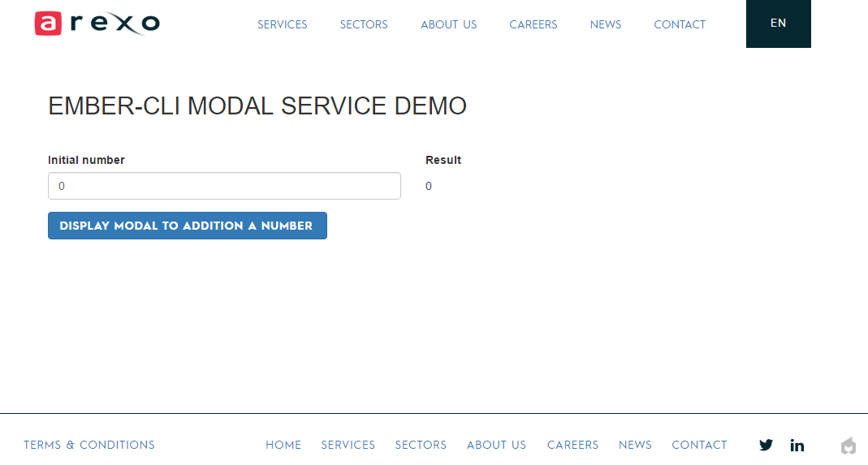Screen dimensions: 868x465
Task: Open Careers link in the footer
Action: tap(573, 445)
